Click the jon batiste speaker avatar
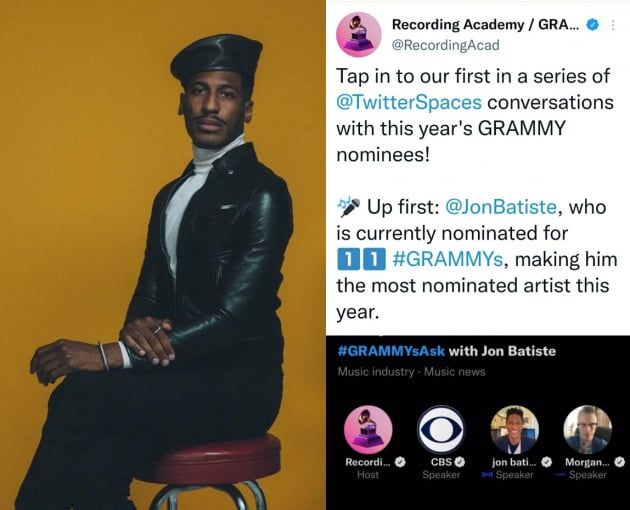This screenshot has width=630, height=510. click(x=515, y=430)
